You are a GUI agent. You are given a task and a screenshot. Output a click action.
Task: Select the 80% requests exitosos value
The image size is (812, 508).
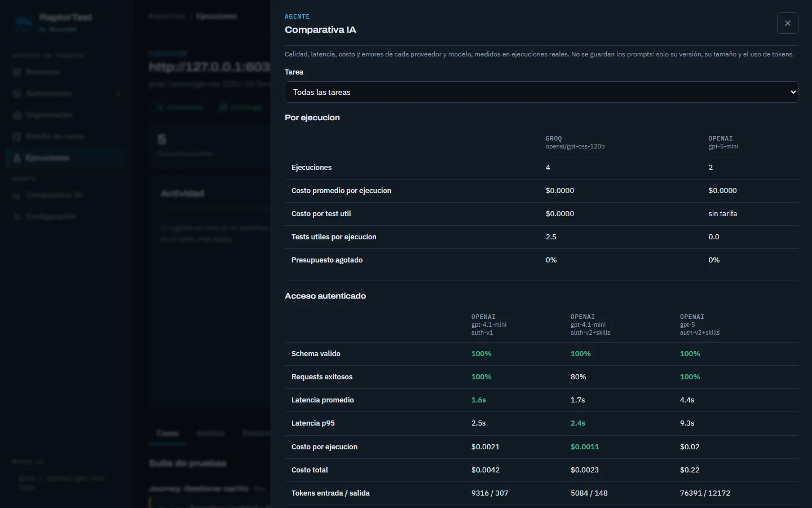click(x=578, y=377)
